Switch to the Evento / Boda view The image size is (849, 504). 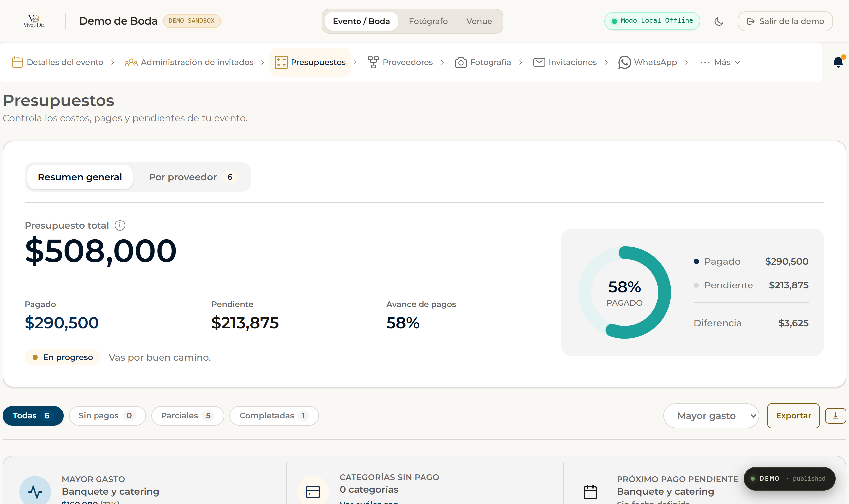(x=361, y=21)
